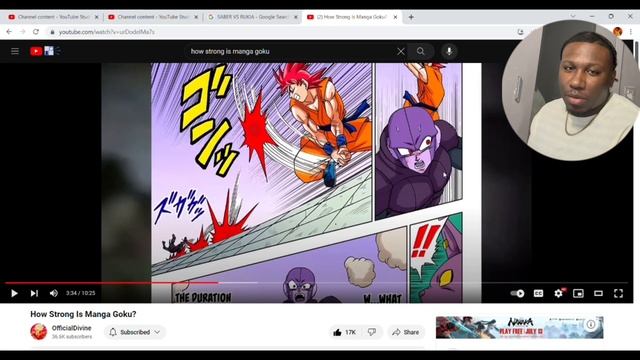Seek on the video progress bar
This screenshot has width=640, height=360.
pos(316,282)
